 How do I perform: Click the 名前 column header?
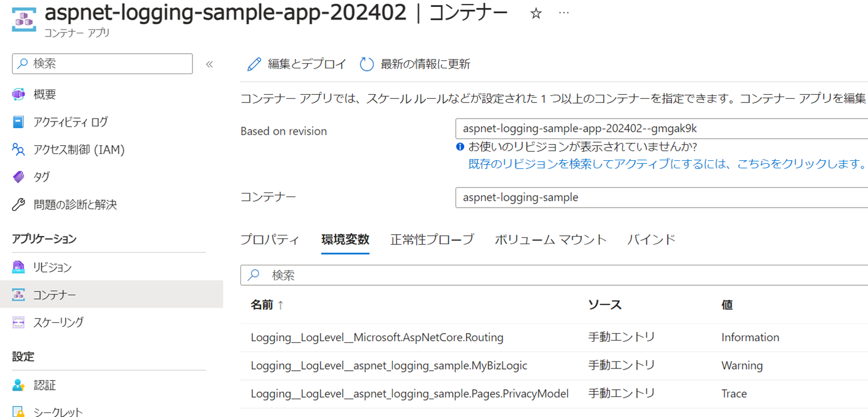[x=262, y=305]
